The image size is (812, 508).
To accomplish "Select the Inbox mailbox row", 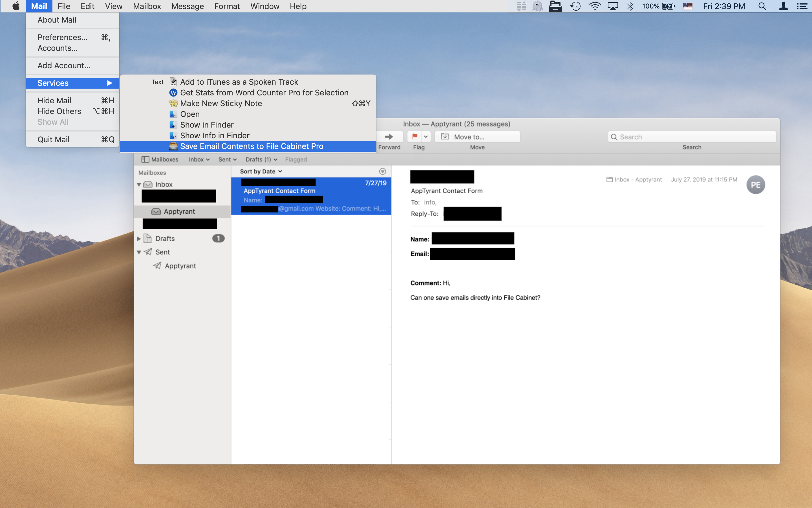I will [x=182, y=185].
